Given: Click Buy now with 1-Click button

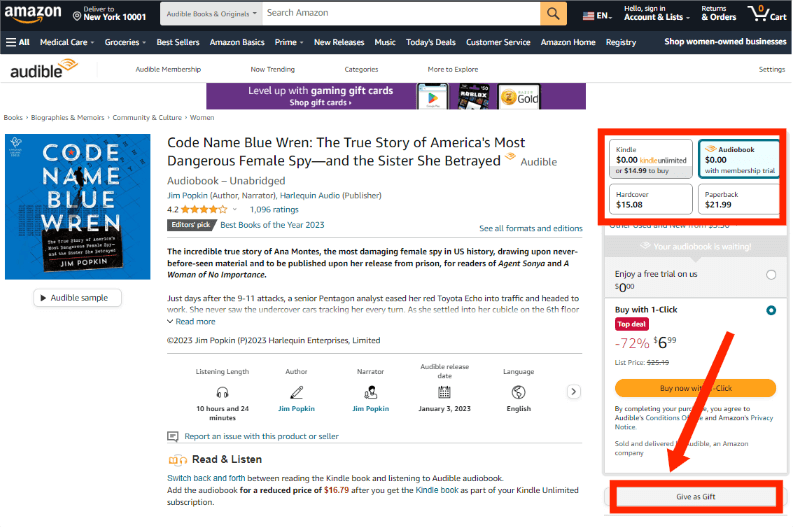Looking at the screenshot, I should coord(695,388).
